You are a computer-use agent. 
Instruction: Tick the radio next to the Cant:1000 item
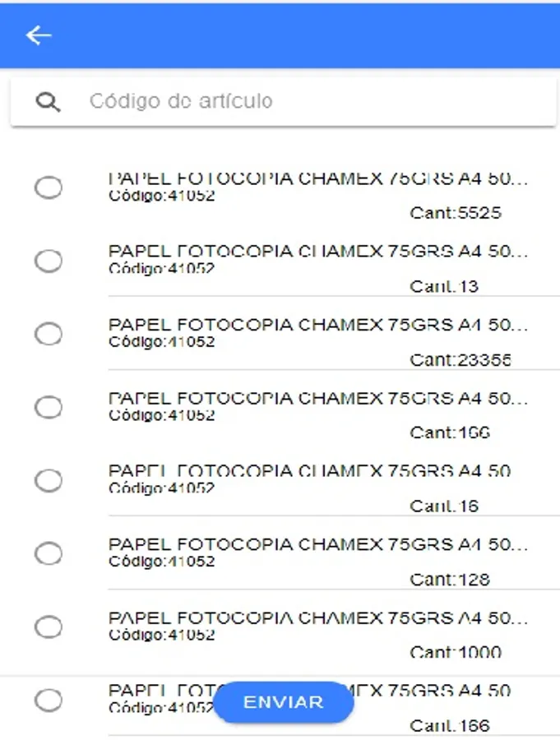49,627
